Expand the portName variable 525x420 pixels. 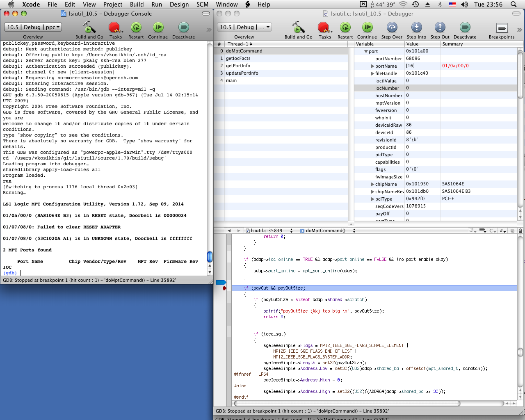click(x=372, y=66)
